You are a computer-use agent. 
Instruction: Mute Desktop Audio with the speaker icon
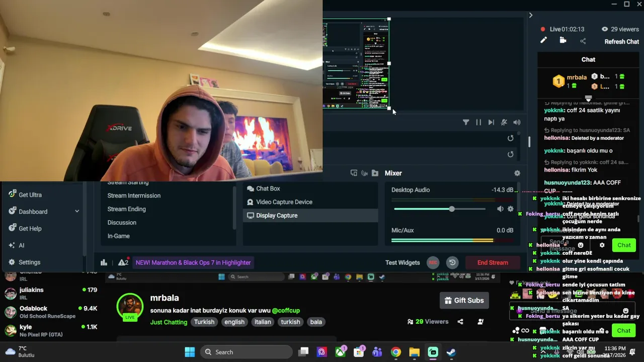[500, 209]
